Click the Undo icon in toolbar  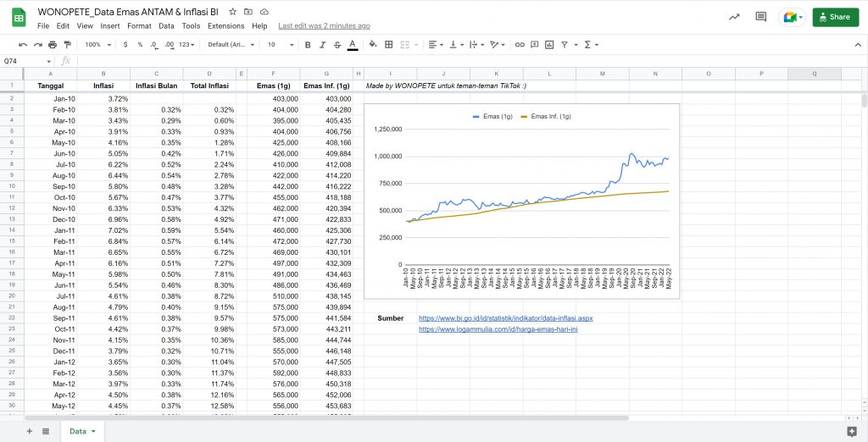point(23,45)
